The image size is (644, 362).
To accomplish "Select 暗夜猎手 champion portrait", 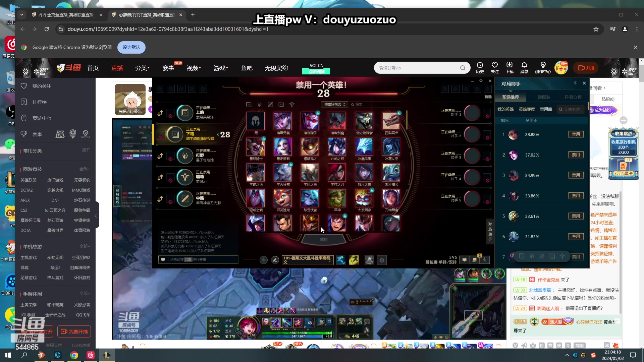I will pos(310,121).
